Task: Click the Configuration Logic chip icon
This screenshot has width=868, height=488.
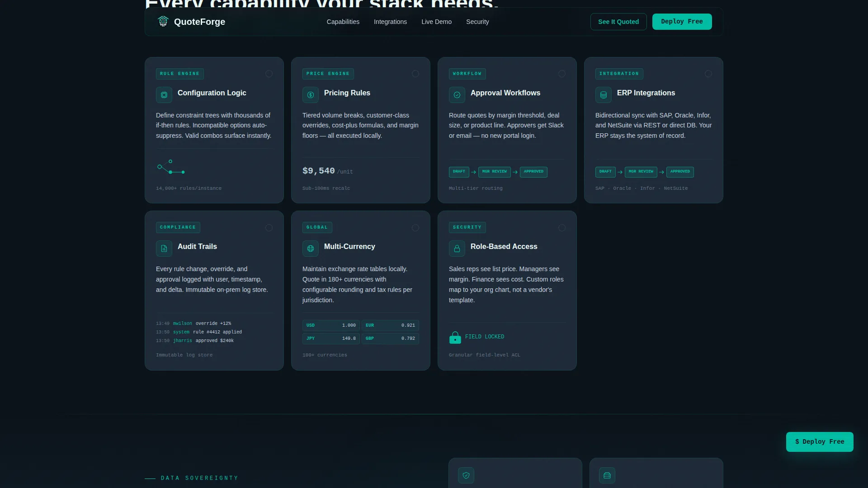Action: point(164,95)
